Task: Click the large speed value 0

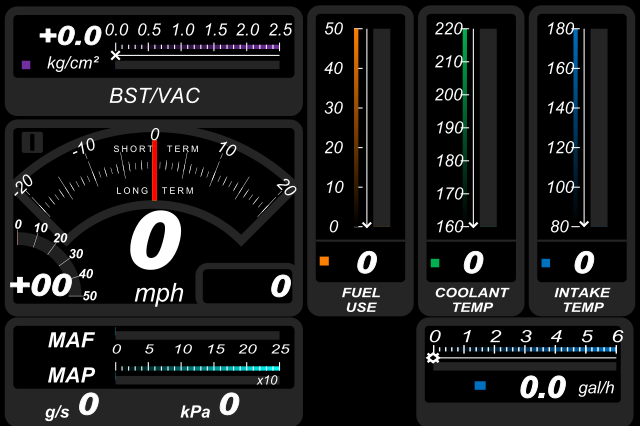Action: pyautogui.click(x=155, y=241)
